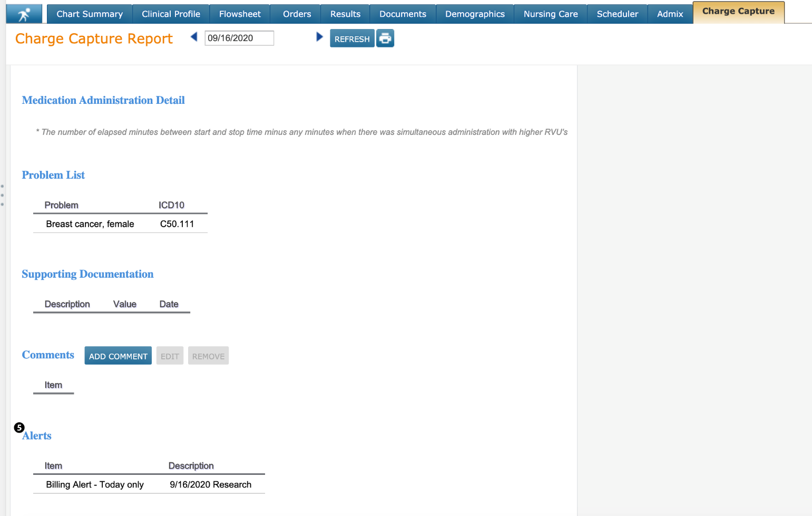Open the Nursing Care tab
The width and height of the screenshot is (812, 516).
551,14
